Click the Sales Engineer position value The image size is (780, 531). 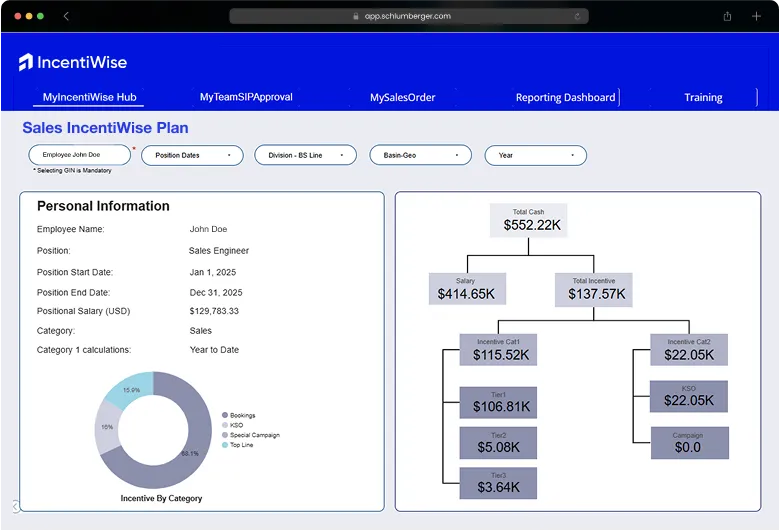pos(219,251)
